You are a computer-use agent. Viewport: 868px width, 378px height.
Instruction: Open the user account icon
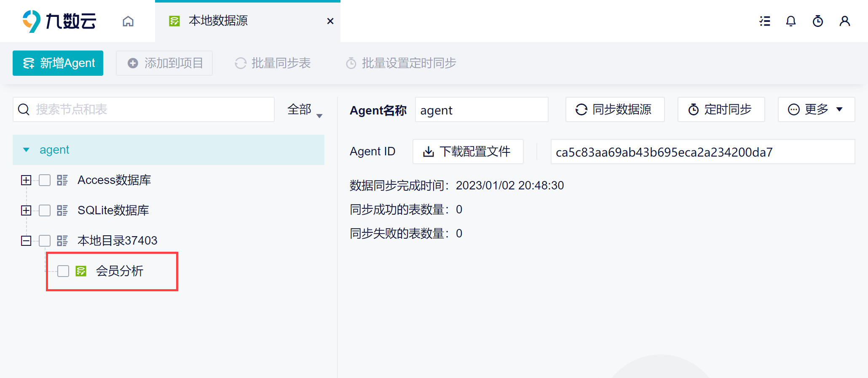845,21
